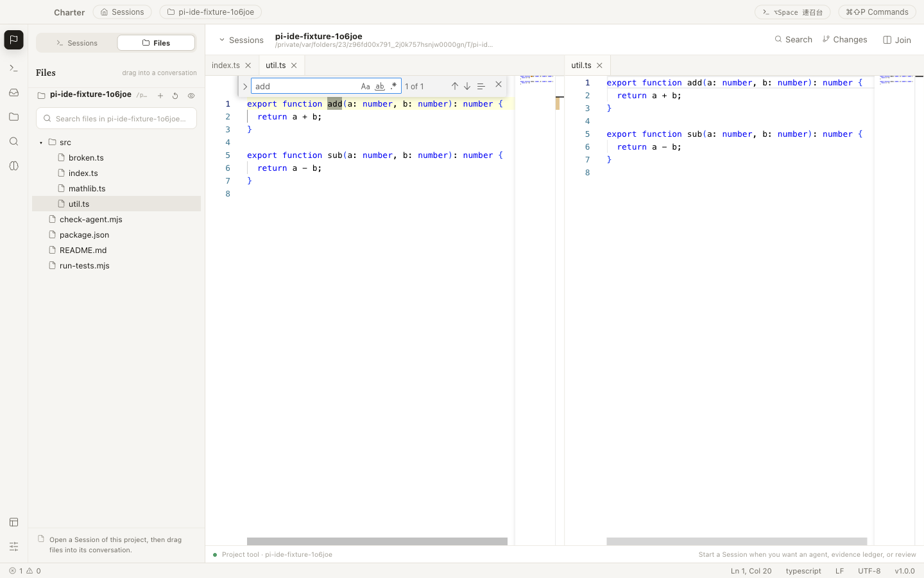Click the Sessions pill in title bar
This screenshot has height=578, width=924.
[x=122, y=12]
